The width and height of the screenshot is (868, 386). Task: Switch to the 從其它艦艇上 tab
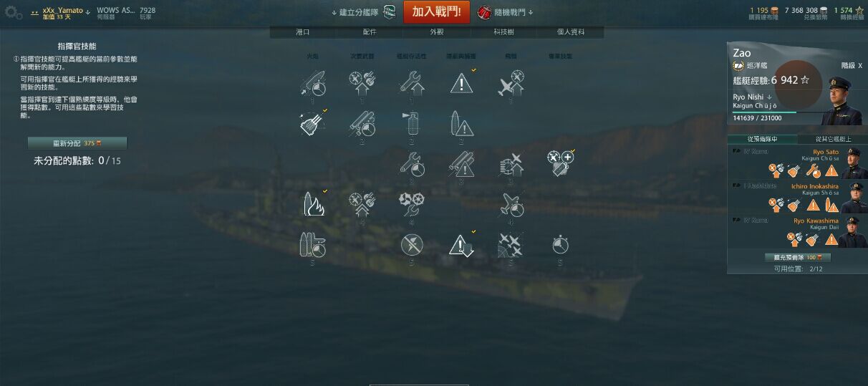(833, 139)
